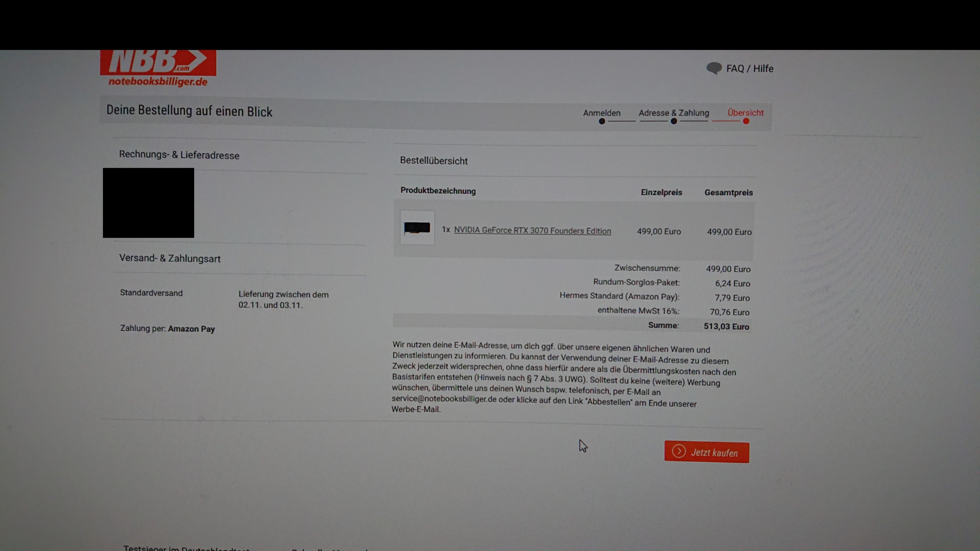
Task: Open the RTX 3070 product thumbnail
Action: click(x=417, y=228)
